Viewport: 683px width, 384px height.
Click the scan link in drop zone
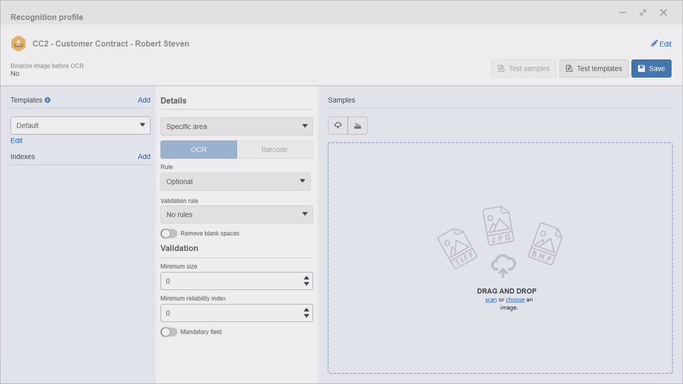coord(491,300)
